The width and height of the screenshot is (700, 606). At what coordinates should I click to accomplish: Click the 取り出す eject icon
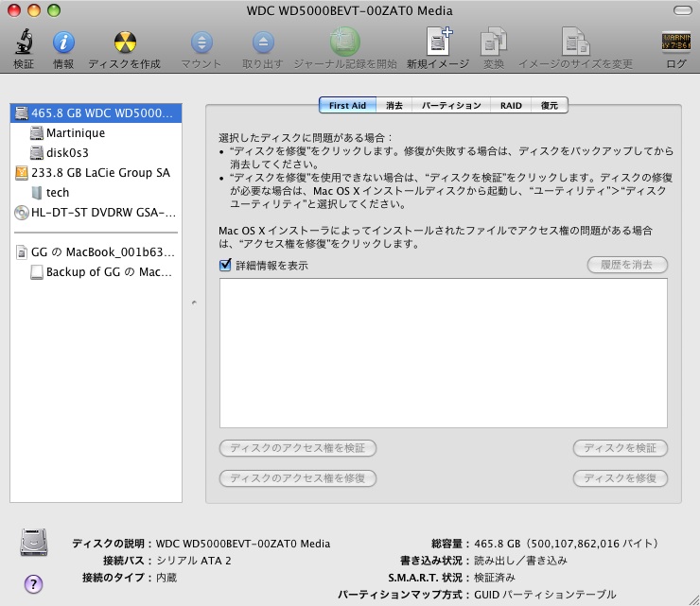pos(263,43)
